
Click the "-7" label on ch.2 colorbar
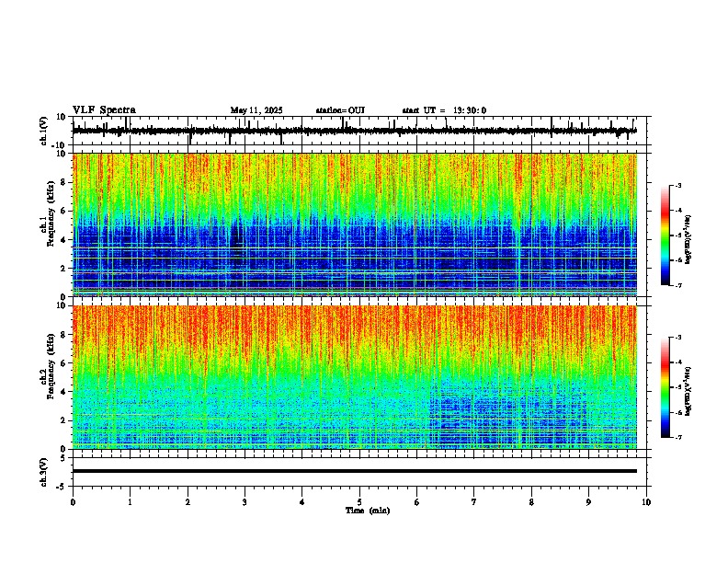click(677, 437)
